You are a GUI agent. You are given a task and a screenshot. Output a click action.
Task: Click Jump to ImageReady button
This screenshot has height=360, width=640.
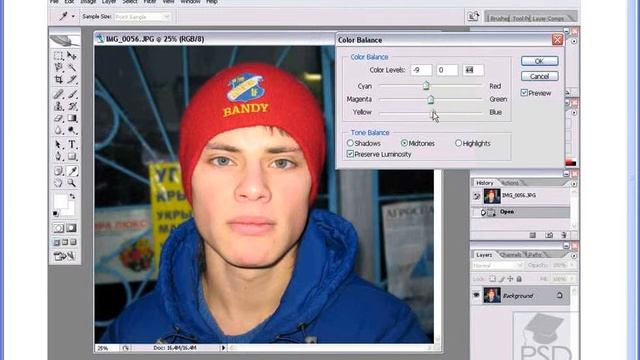coord(65,256)
